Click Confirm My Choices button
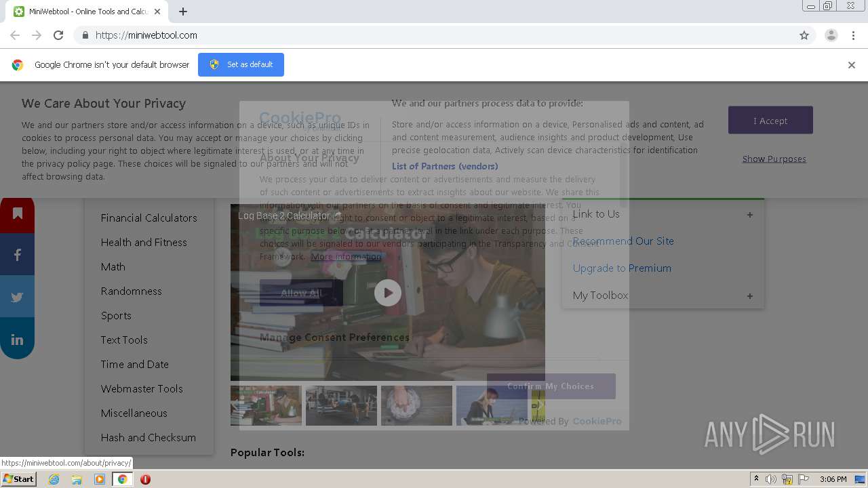 tap(551, 386)
